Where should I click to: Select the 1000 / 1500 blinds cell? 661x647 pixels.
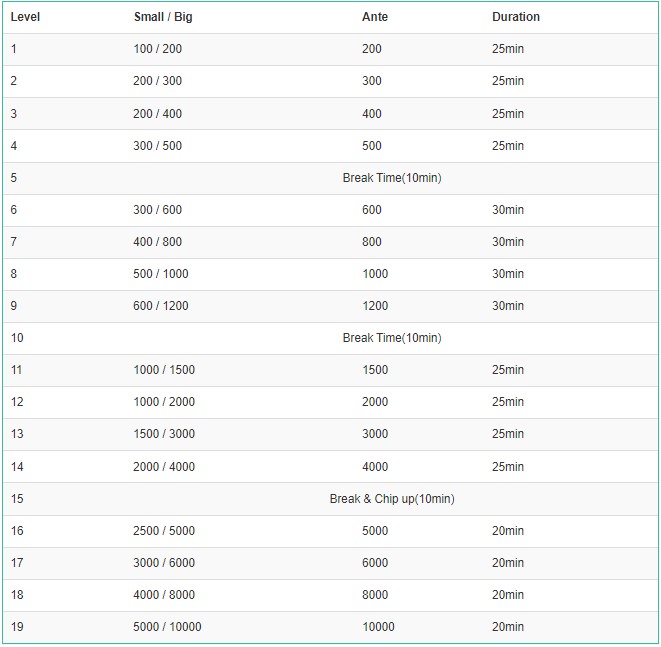point(164,370)
